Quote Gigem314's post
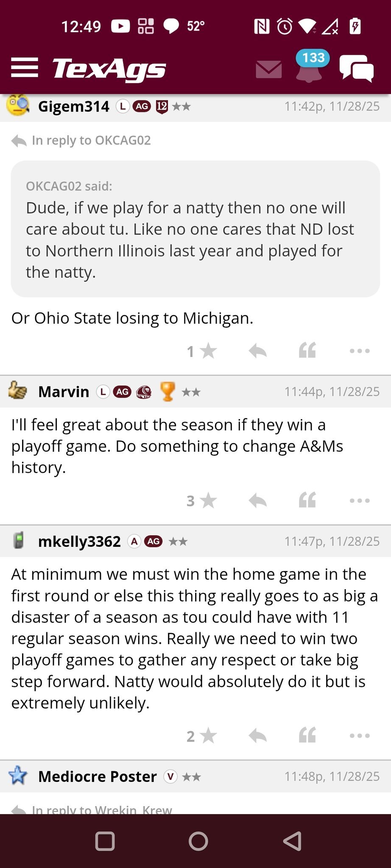This screenshot has height=868, width=391. click(x=307, y=351)
